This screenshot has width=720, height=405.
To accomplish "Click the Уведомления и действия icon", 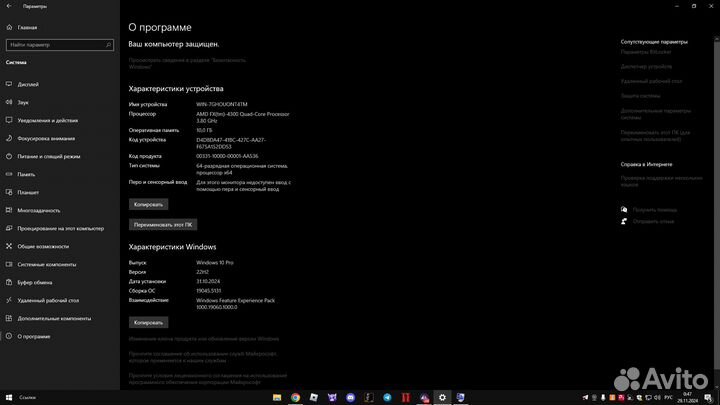I will (9, 120).
